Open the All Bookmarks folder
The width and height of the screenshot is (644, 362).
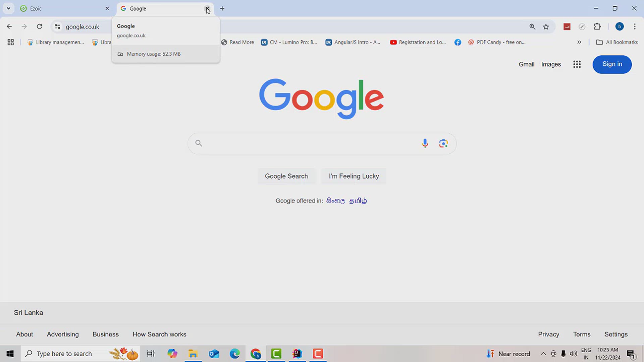click(x=617, y=42)
